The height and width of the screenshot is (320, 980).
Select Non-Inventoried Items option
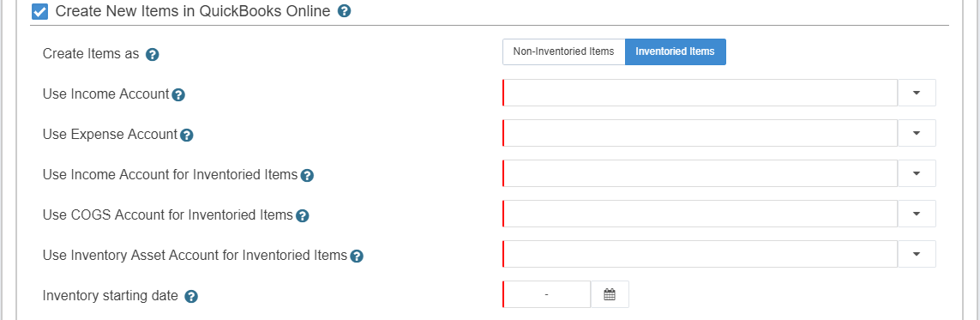564,51
